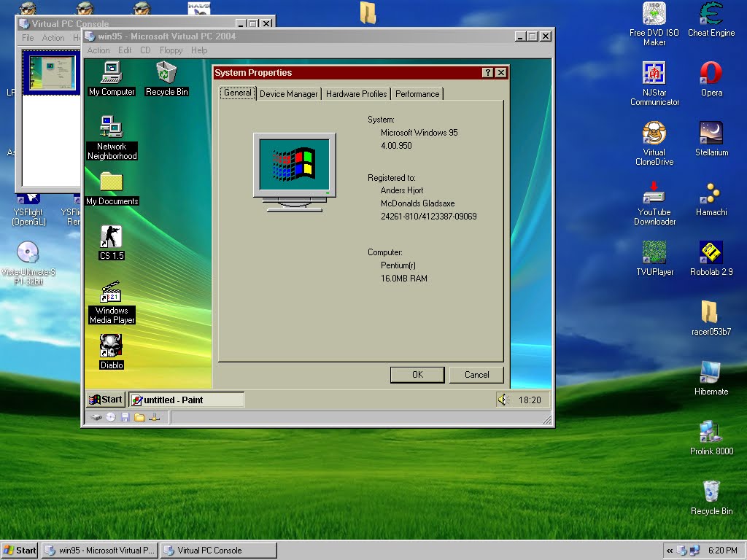Click the 6:20 PM host clock
The width and height of the screenshot is (747, 560).
[x=722, y=551]
